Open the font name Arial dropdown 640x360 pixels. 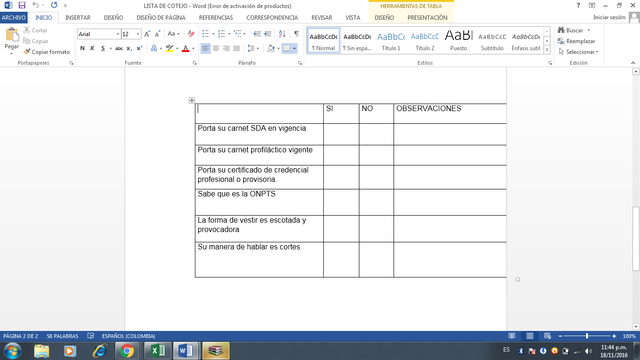[118, 34]
